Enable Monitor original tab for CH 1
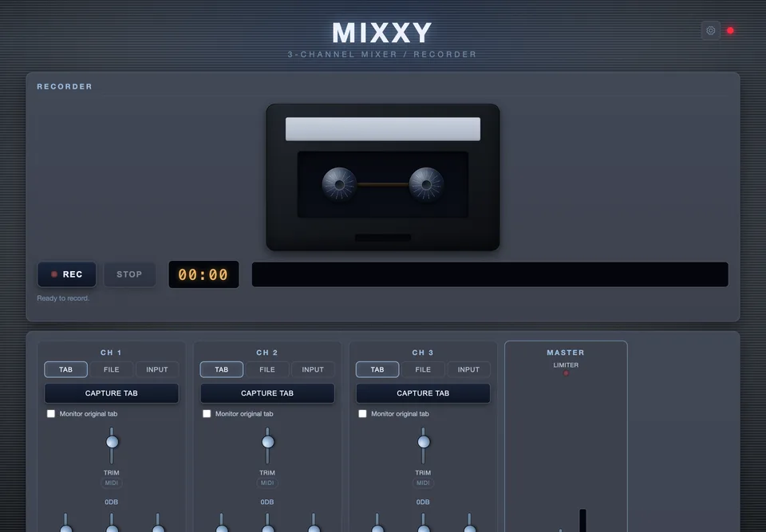 point(51,414)
